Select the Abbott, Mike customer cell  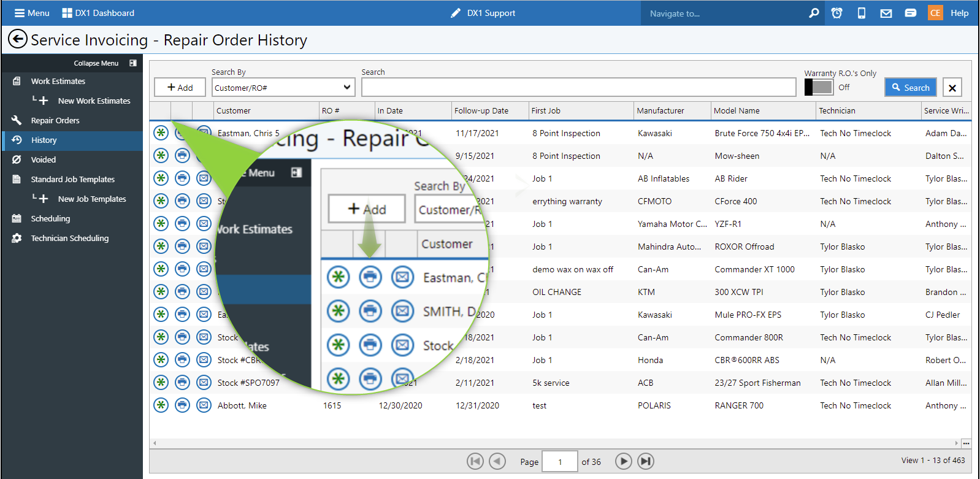(266, 405)
